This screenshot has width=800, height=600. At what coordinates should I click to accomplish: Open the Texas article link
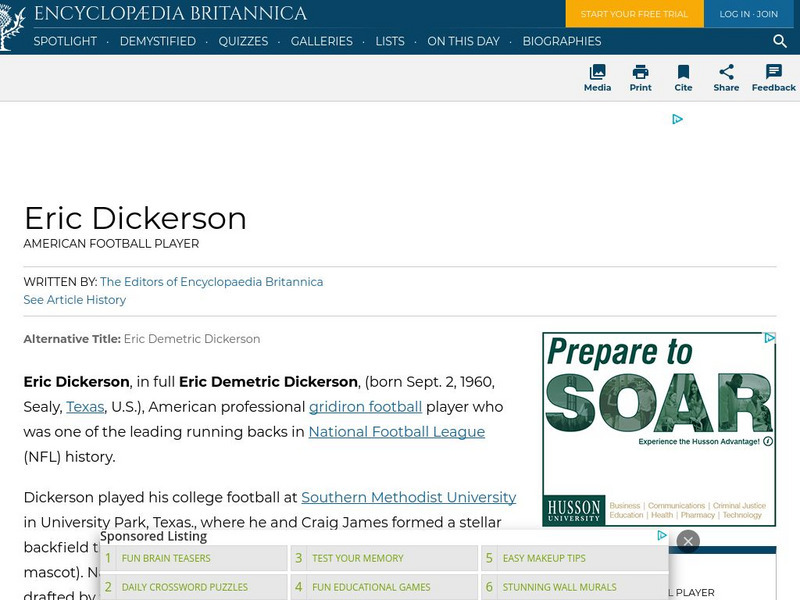coord(83,407)
